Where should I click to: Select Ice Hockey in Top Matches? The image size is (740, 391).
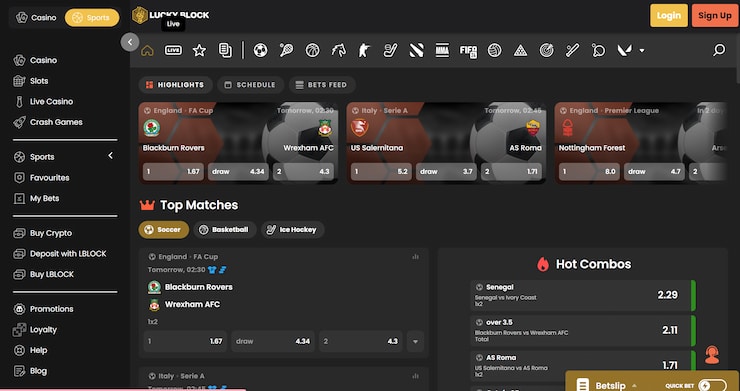pyautogui.click(x=293, y=230)
